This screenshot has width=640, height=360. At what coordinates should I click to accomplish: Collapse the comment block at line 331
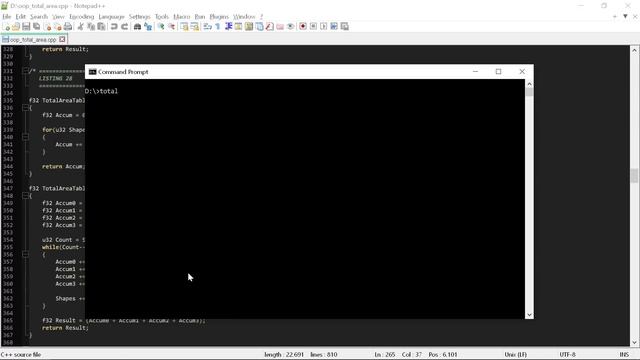(25, 71)
